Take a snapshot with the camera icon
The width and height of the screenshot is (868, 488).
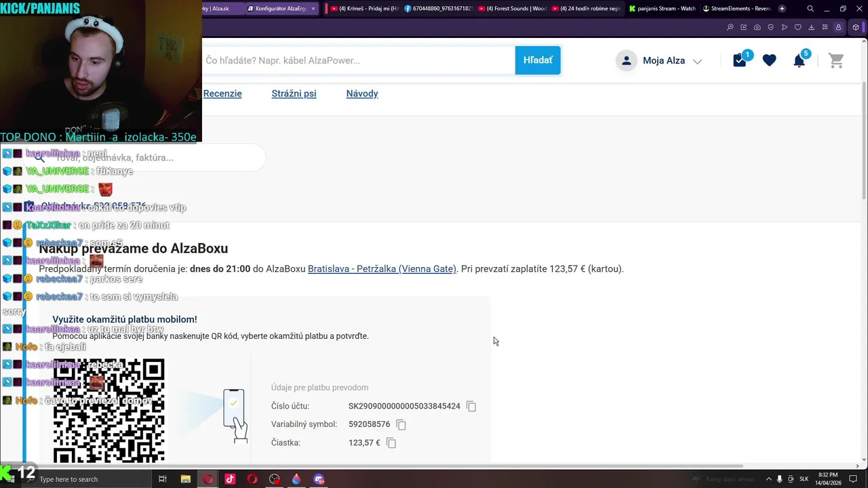[x=757, y=27]
